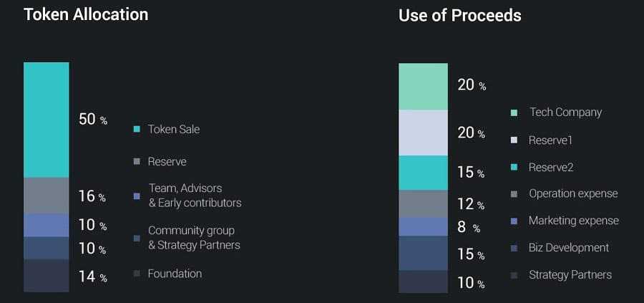This screenshot has height=303, width=644.
Task: Click the teal Token Sale legend square
Action: (x=137, y=130)
